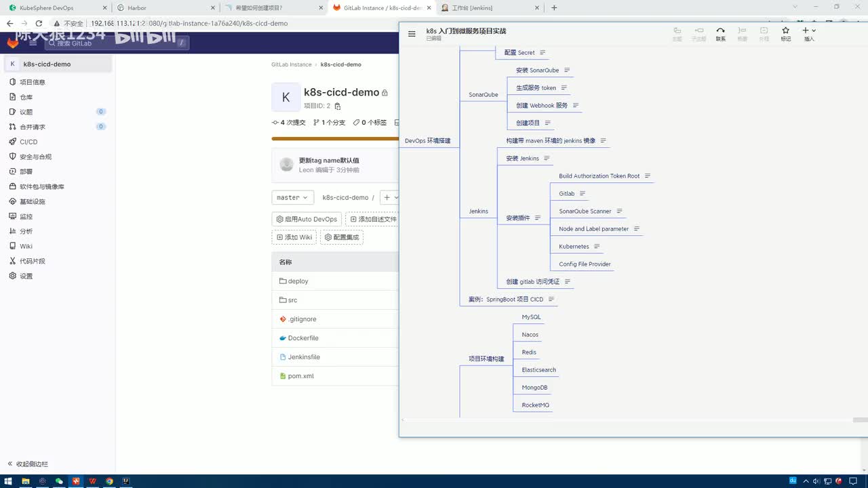Click the GitLab search field
Viewport: 868px width, 488px height.
(116, 43)
